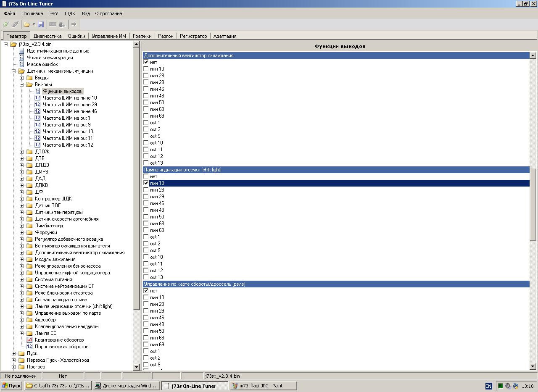The width and height of the screenshot is (538, 392).
Task: Click the Лямбда-зонд folder icon
Action: point(29,226)
